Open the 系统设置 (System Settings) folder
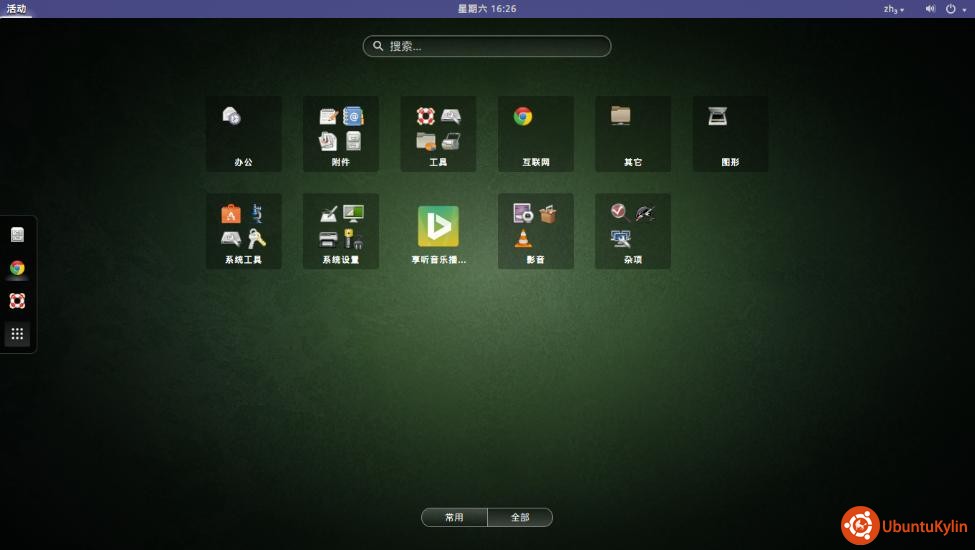975x550 pixels. 340,230
